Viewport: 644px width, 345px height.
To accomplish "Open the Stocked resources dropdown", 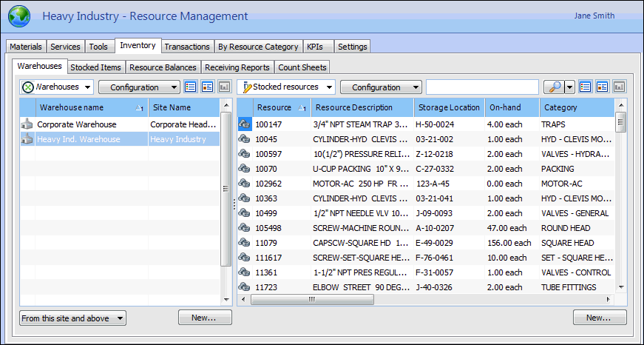I will pyautogui.click(x=286, y=87).
